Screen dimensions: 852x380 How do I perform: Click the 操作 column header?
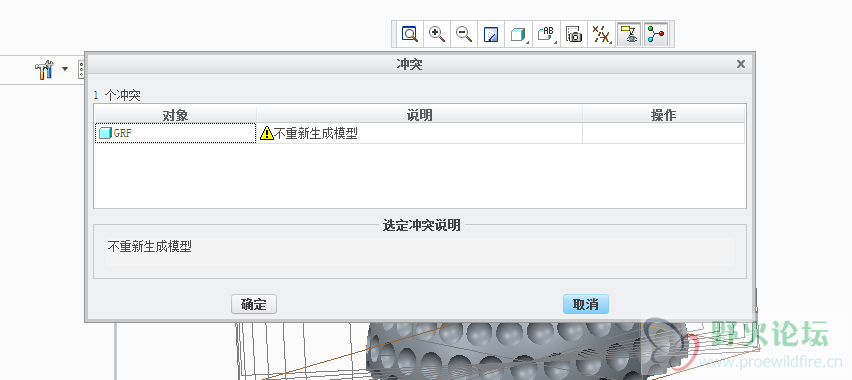tap(663, 115)
